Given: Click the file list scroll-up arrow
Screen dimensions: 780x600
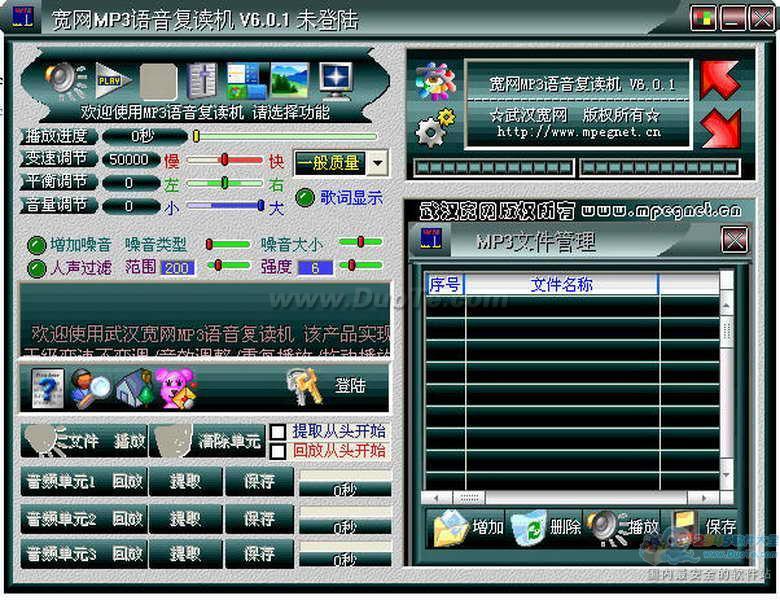Looking at the screenshot, I should [x=726, y=305].
